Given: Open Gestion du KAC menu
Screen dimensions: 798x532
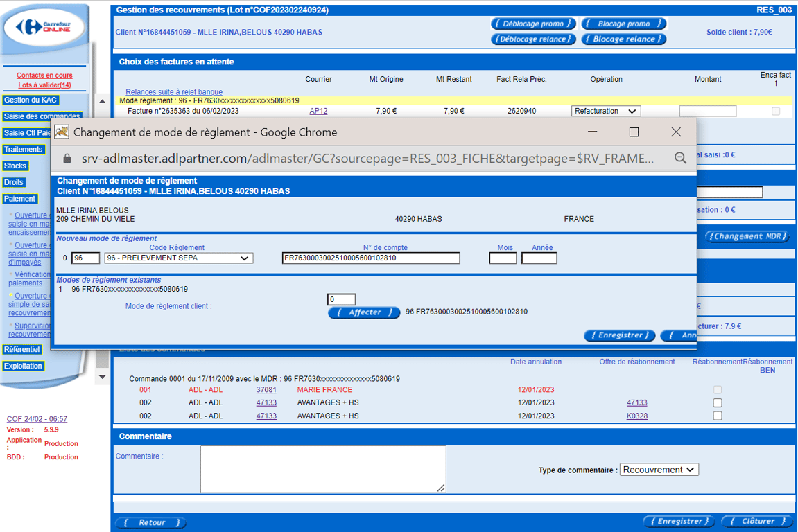Looking at the screenshot, I should (31, 100).
